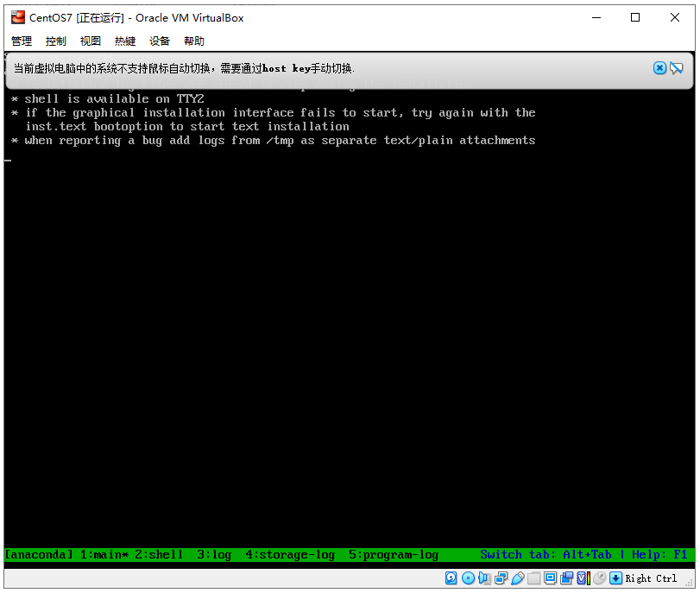
Task: Click the network adapter status icon
Action: point(501,578)
